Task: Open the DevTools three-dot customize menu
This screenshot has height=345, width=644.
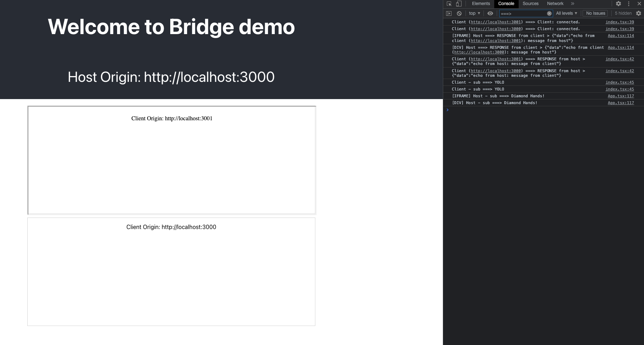Action: (x=629, y=4)
